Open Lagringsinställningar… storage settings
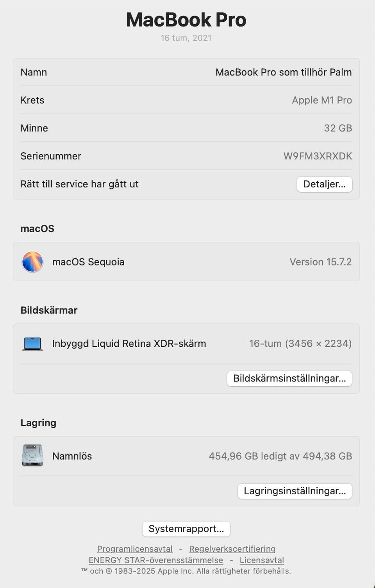Image resolution: width=375 pixels, height=588 pixels. pos(295,491)
